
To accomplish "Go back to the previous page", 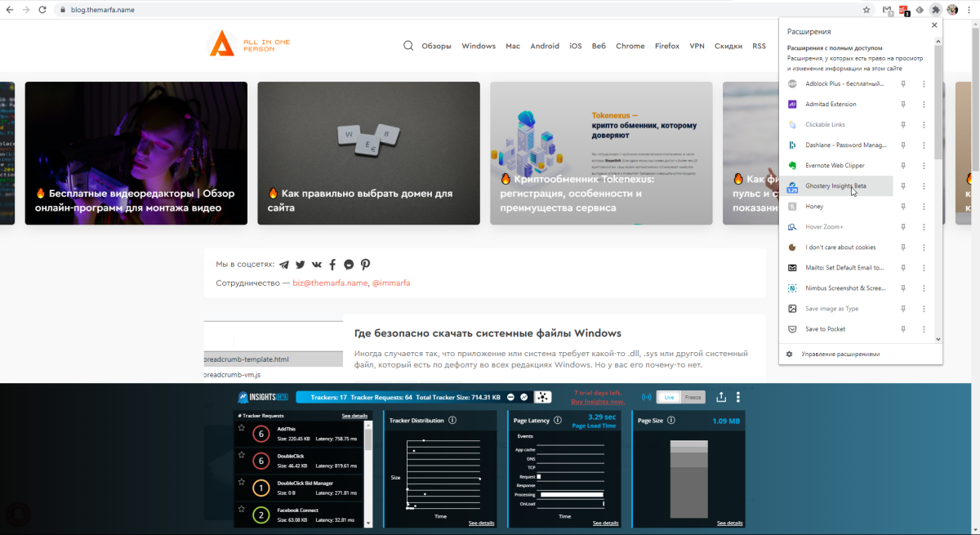I will (9, 10).
